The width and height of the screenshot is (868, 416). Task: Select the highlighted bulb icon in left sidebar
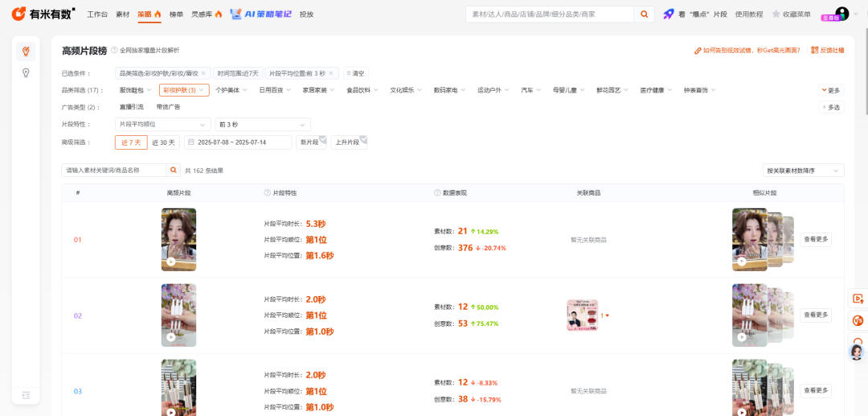[x=26, y=51]
